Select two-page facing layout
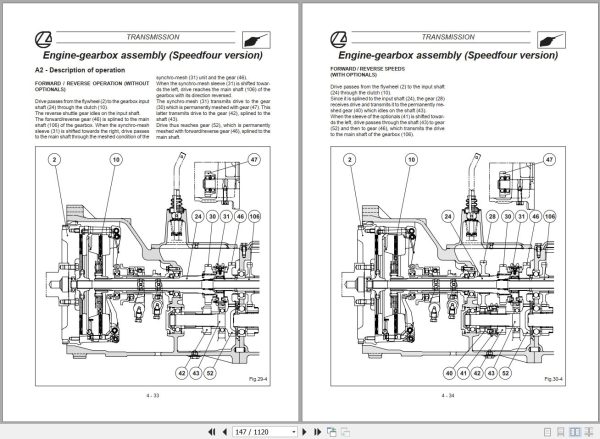This screenshot has height=439, width=600. click(574, 432)
